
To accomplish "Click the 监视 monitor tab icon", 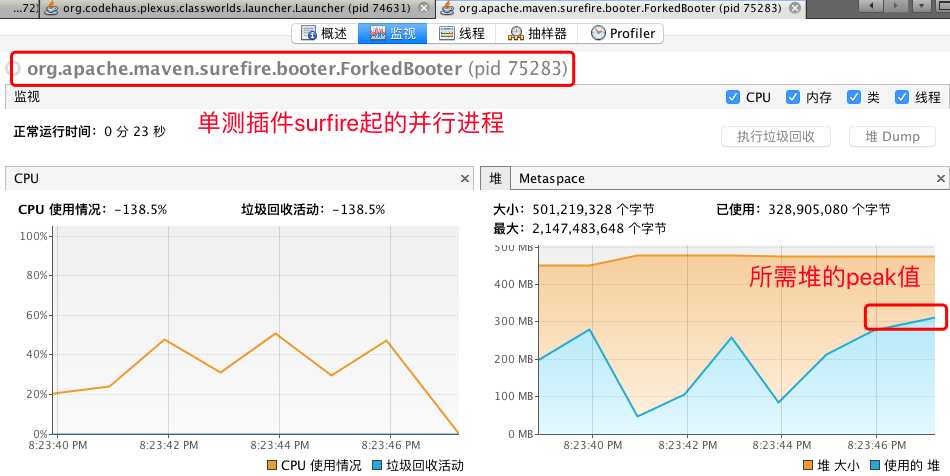I will [377, 33].
